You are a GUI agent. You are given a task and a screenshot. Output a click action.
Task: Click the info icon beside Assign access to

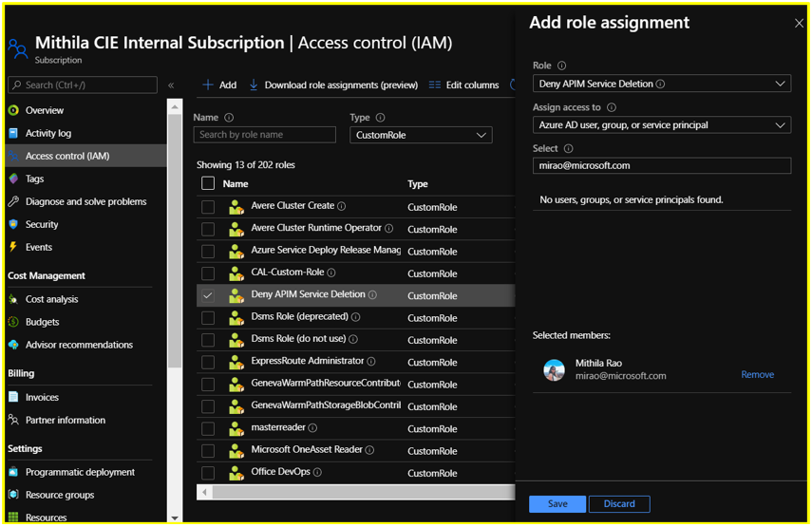pos(611,107)
